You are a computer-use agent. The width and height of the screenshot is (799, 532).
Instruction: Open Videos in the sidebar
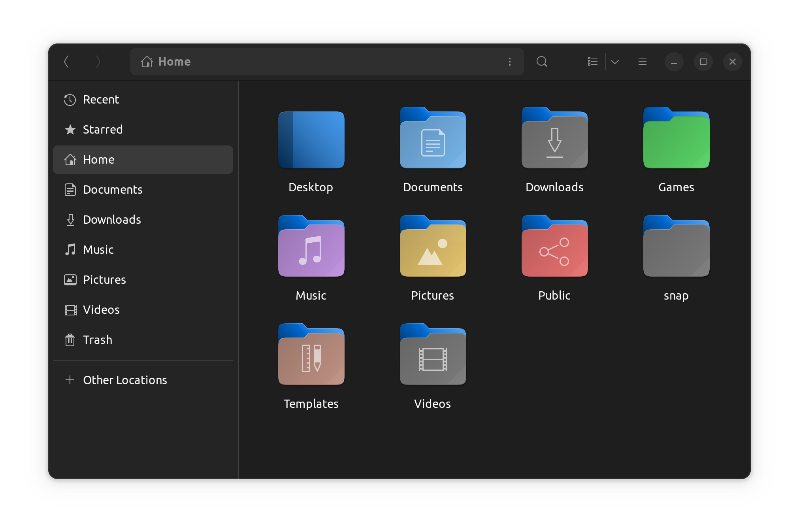[101, 310]
